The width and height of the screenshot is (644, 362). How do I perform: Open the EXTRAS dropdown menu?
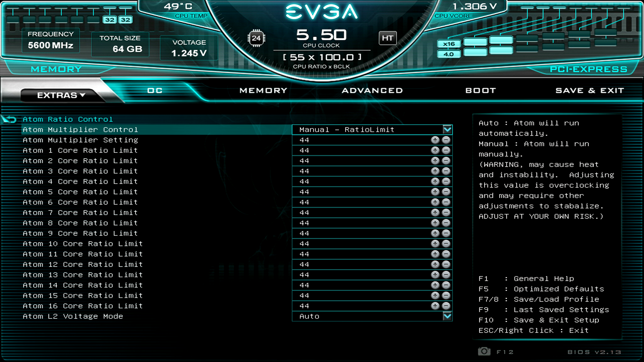(61, 96)
